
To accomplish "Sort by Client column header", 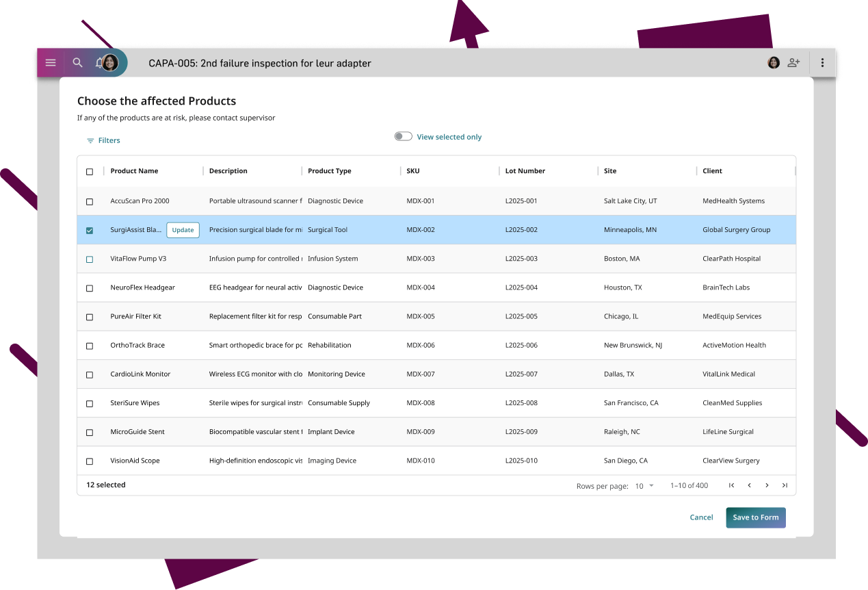I will 713,171.
